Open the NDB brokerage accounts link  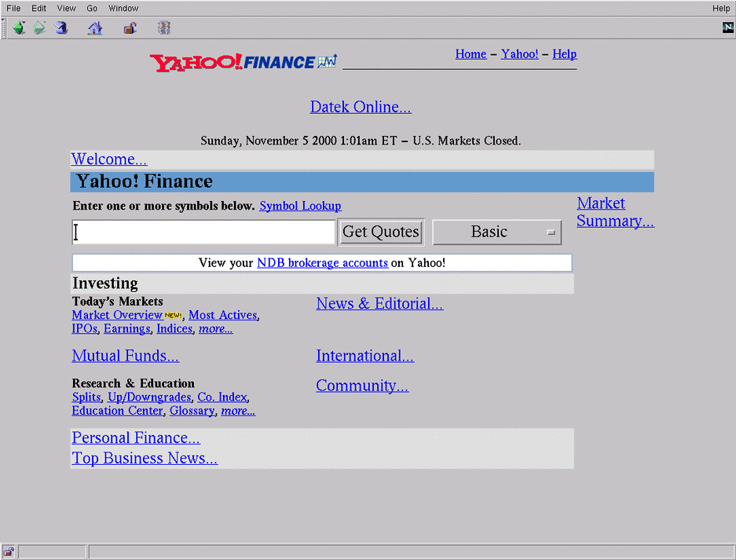323,263
